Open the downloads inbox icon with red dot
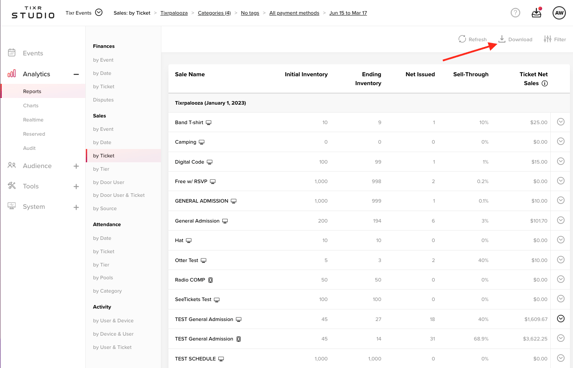Viewport: 573px width, 368px height. click(536, 13)
